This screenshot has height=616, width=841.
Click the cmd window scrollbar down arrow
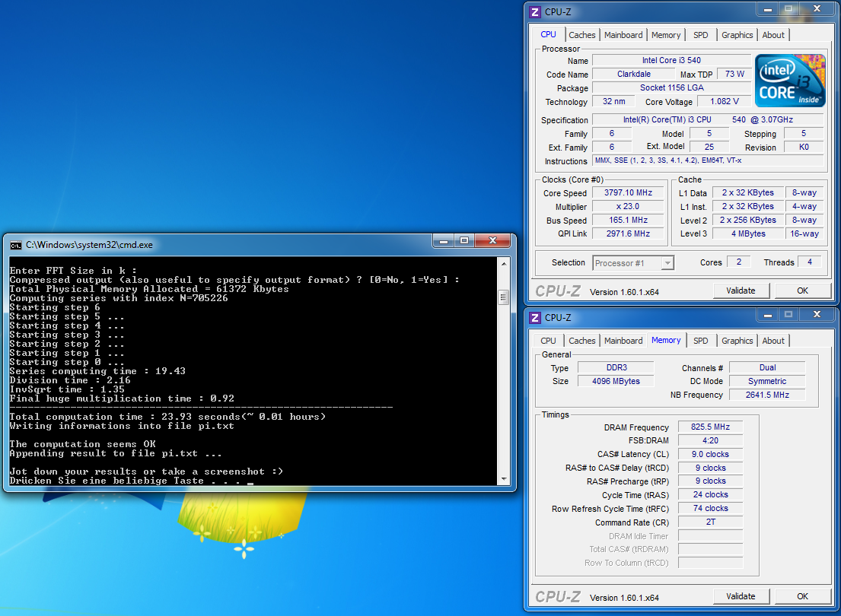[504, 479]
